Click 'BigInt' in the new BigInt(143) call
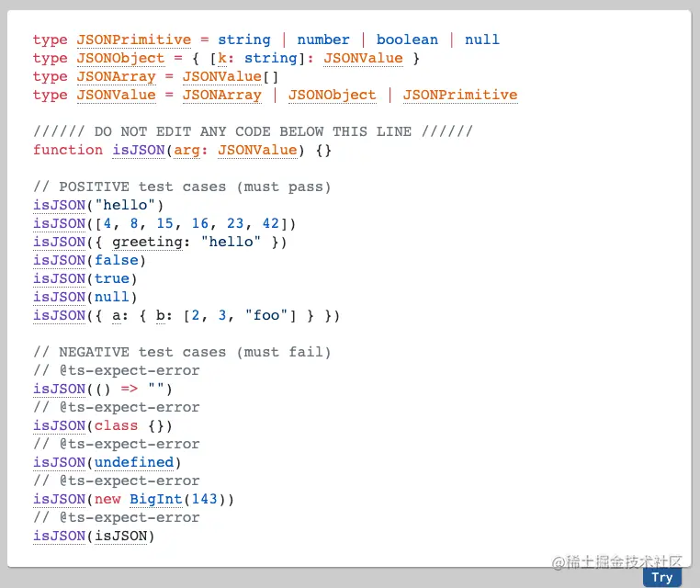 pyautogui.click(x=156, y=499)
